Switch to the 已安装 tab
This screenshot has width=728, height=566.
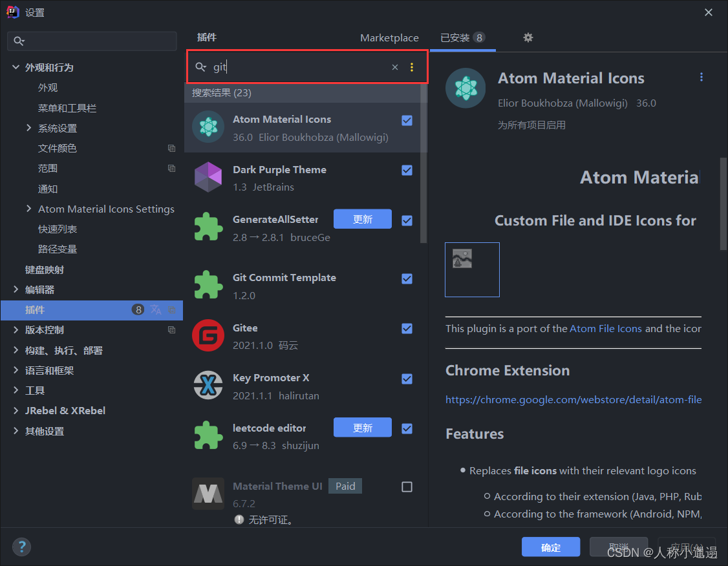click(462, 38)
